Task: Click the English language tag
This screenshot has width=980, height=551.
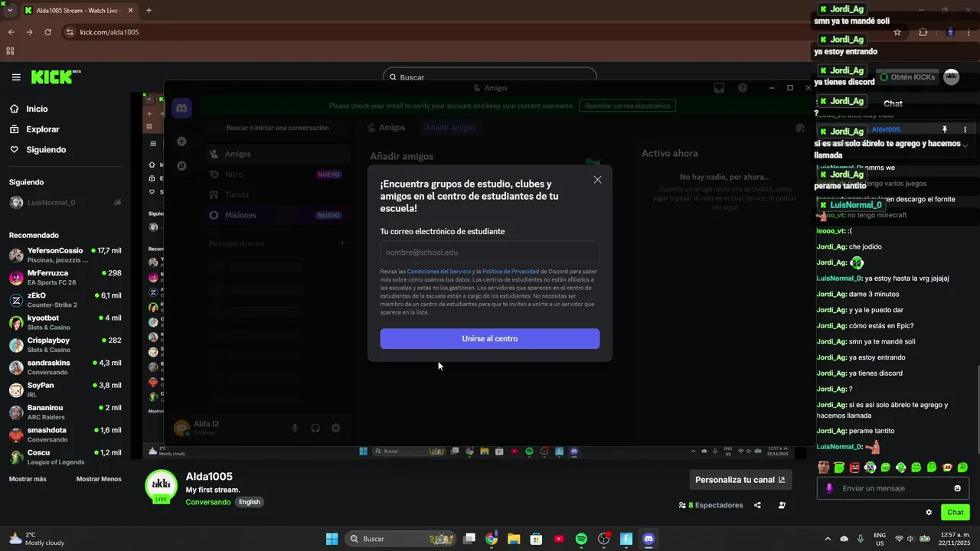Action: pos(249,502)
